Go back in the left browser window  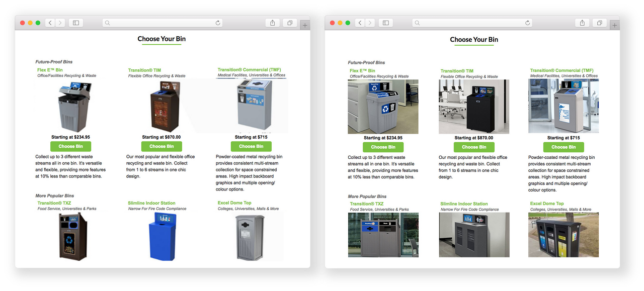[x=50, y=23]
